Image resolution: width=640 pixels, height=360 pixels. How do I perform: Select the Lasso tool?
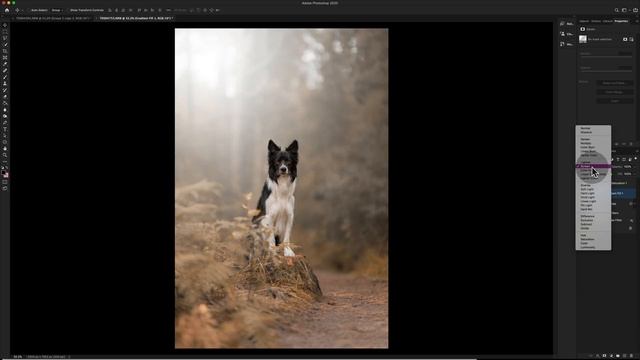click(x=5, y=38)
